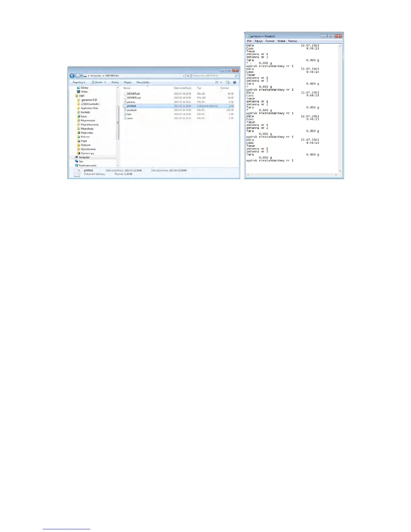Click the Explorer search field for USB DISK
This screenshot has width=411, height=532.
215,76
